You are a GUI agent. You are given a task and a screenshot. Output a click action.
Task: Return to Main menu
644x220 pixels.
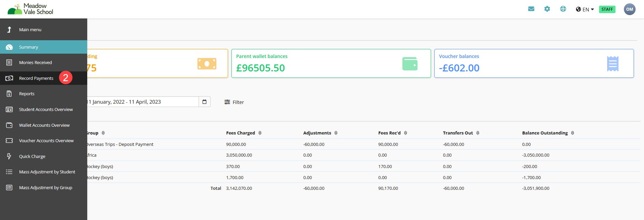pyautogui.click(x=30, y=30)
